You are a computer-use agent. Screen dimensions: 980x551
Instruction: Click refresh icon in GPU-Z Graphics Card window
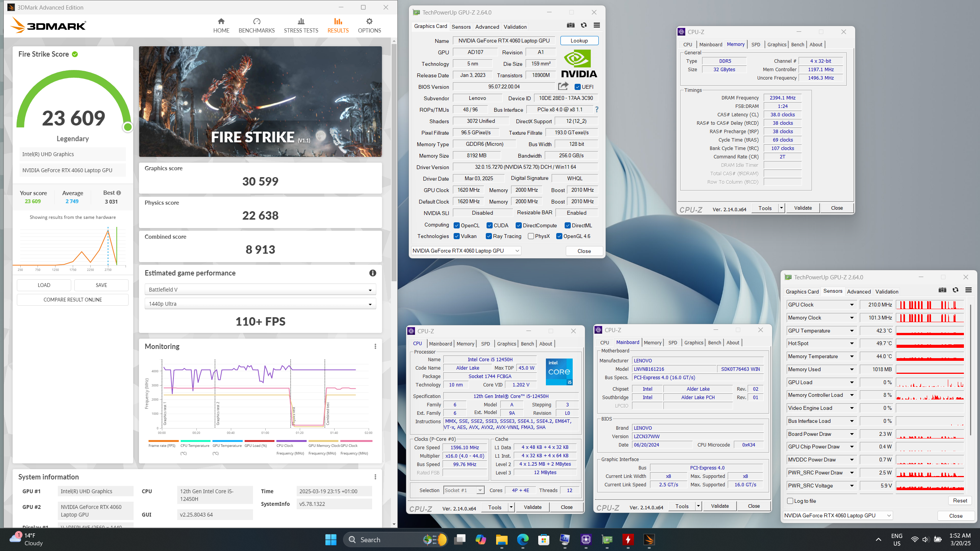click(584, 25)
